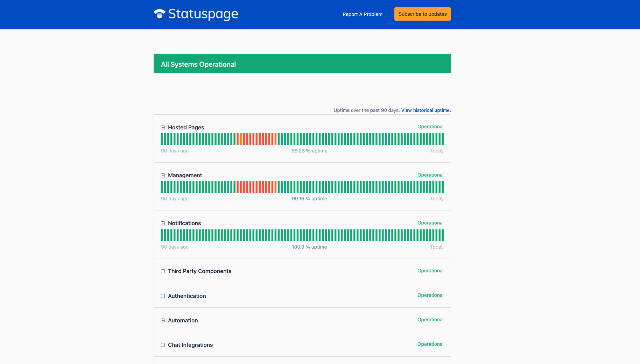Expand the Management component group
The image size is (640, 364).
(x=163, y=176)
